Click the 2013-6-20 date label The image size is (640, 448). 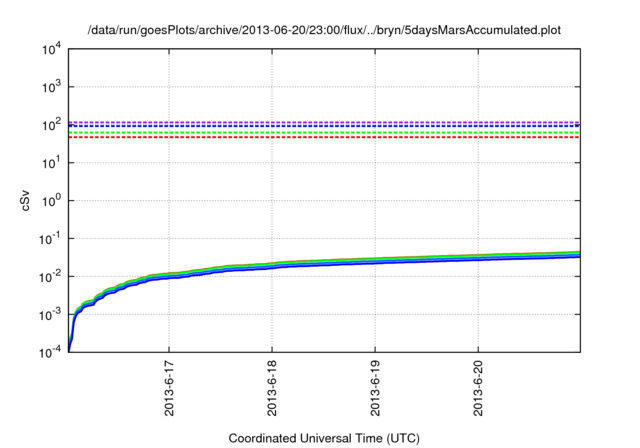(x=478, y=388)
